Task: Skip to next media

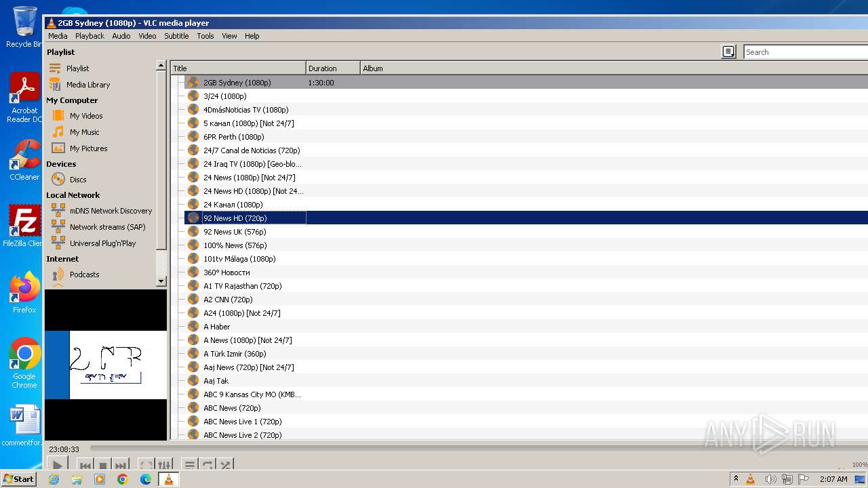Action: pyautogui.click(x=121, y=465)
